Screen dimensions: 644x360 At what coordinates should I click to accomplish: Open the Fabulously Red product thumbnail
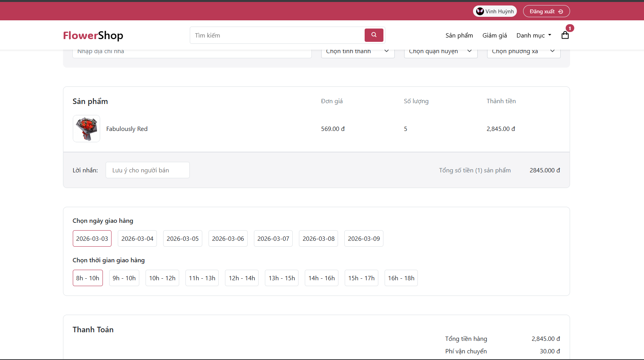(86, 129)
